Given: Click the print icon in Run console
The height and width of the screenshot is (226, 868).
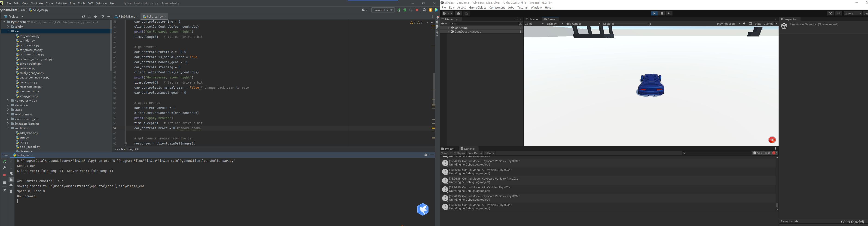Looking at the screenshot, I should click(x=11, y=186).
